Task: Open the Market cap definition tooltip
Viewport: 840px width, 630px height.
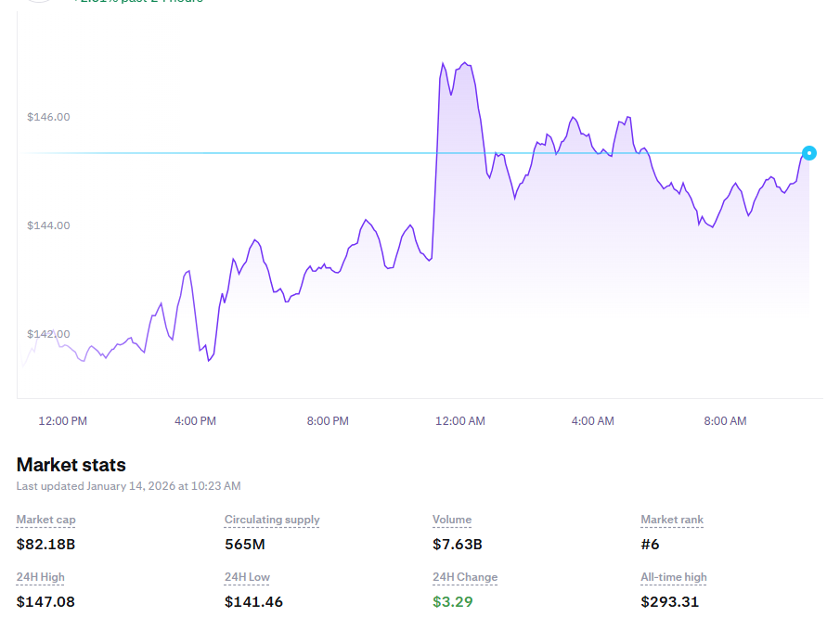Action: pos(45,520)
